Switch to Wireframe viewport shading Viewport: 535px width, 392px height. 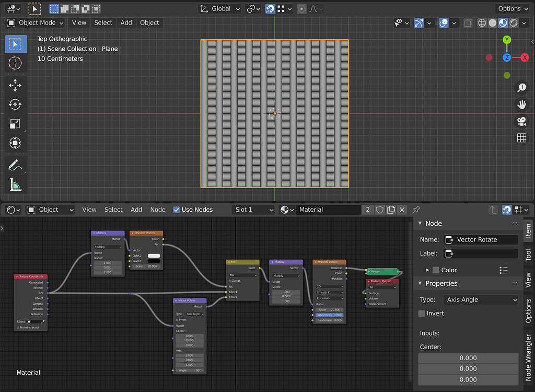point(482,23)
